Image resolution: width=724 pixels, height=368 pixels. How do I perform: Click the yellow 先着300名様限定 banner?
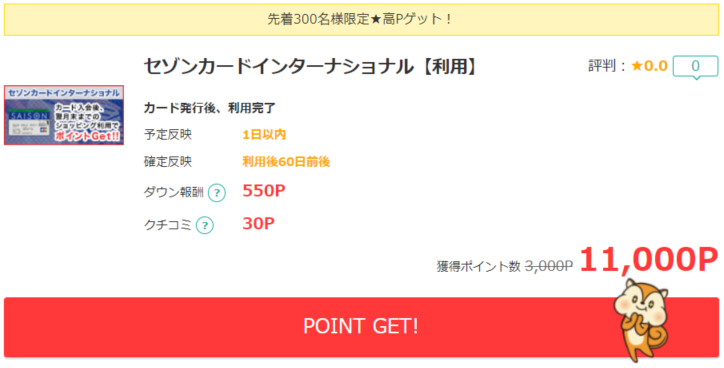[361, 19]
